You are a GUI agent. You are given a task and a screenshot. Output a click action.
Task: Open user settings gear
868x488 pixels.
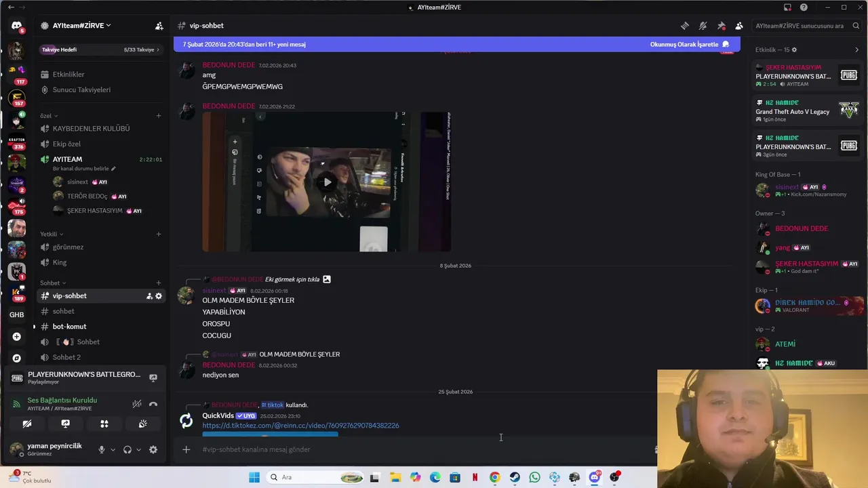coord(153,449)
